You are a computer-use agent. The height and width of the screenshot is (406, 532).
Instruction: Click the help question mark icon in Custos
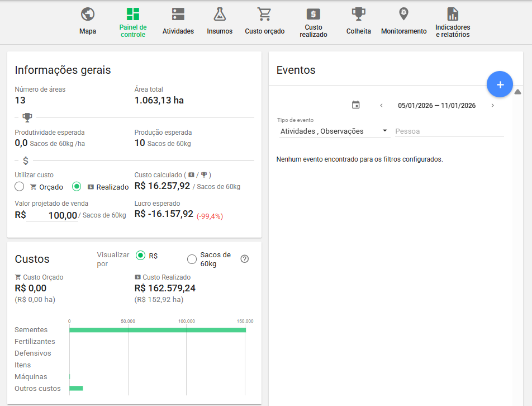coord(244,259)
